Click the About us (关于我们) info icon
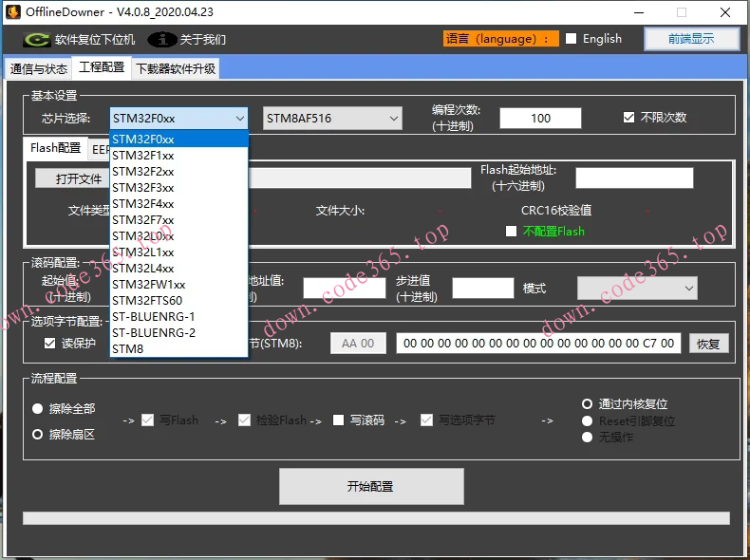The image size is (750, 560). (163, 40)
